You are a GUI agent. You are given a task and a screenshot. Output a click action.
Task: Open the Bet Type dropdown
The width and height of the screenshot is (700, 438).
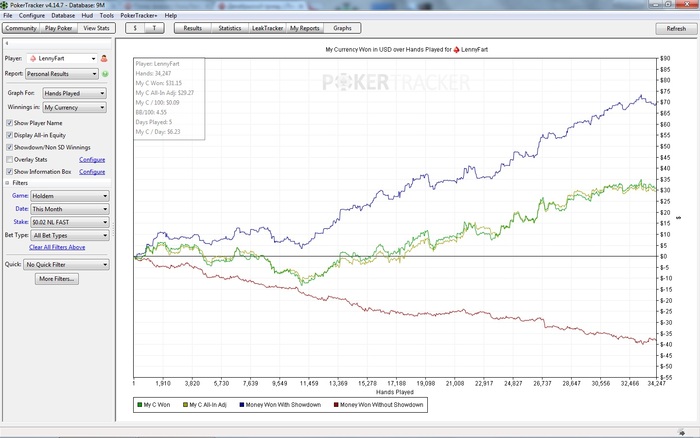pyautogui.click(x=70, y=235)
